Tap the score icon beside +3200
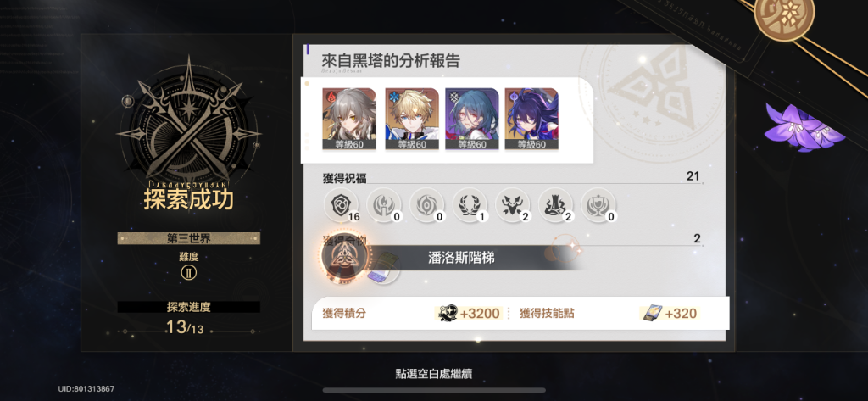Image resolution: width=868 pixels, height=401 pixels. pyautogui.click(x=448, y=314)
